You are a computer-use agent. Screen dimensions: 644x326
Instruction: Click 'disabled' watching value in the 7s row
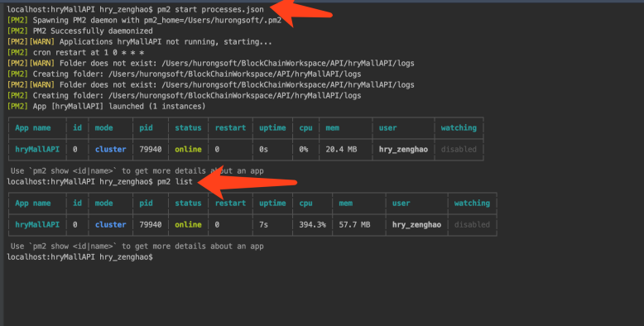(472, 224)
